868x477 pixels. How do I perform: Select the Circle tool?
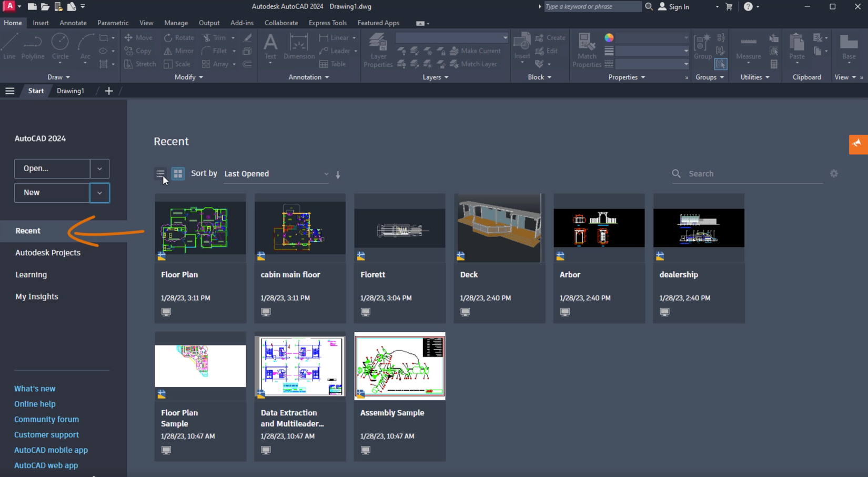click(60, 46)
